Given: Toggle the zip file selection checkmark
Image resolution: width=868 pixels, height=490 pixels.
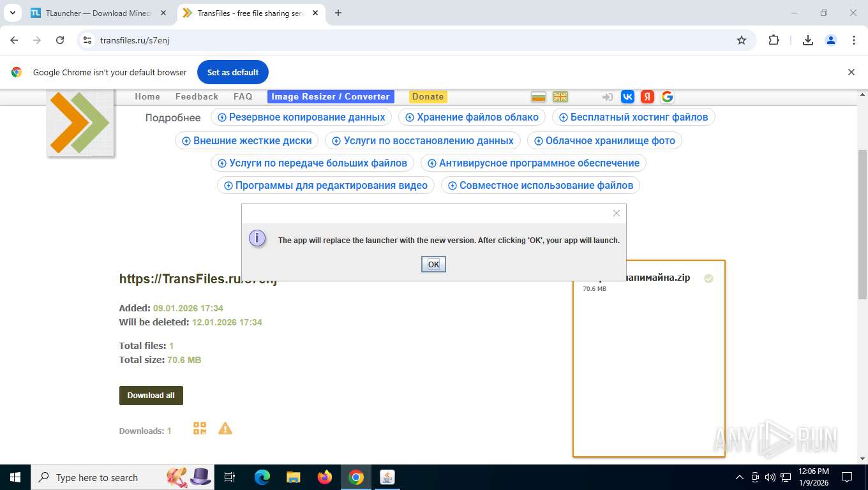Looking at the screenshot, I should tap(708, 279).
